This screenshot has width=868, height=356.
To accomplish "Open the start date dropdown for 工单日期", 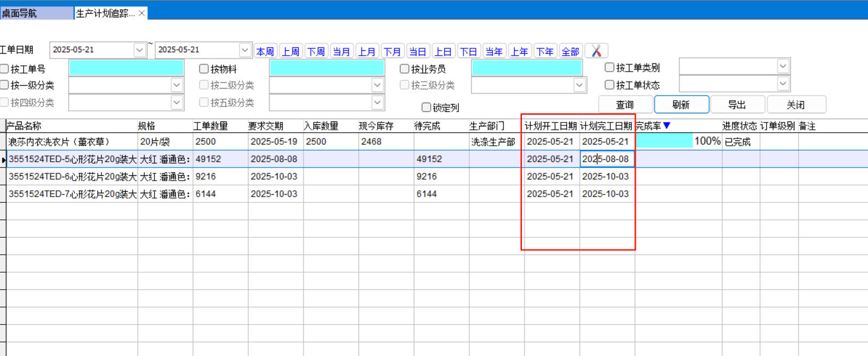I will (x=140, y=50).
